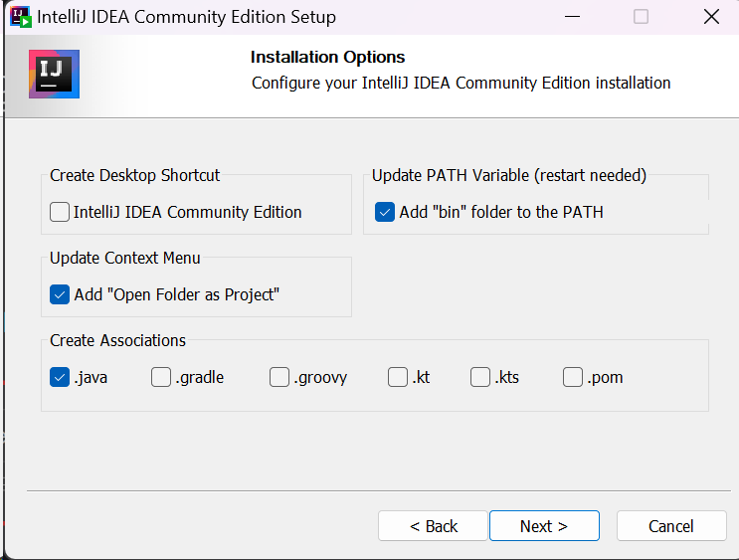Select the .kts association checkbox
739x560 pixels.
click(x=480, y=377)
